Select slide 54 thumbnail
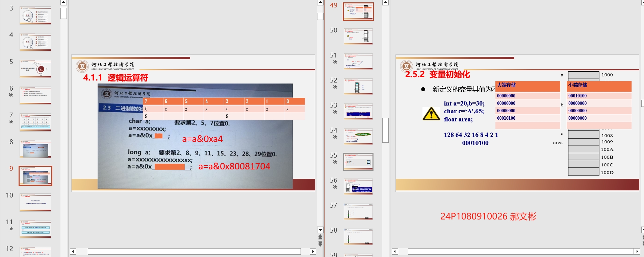 tap(358, 137)
